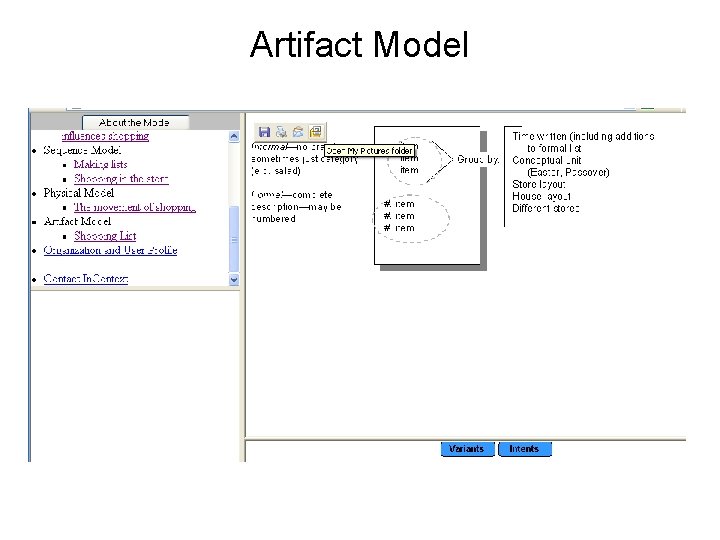Image resolution: width=720 pixels, height=540 pixels.
Task: Click the sidebar scroll down arrow
Action: point(234,279)
